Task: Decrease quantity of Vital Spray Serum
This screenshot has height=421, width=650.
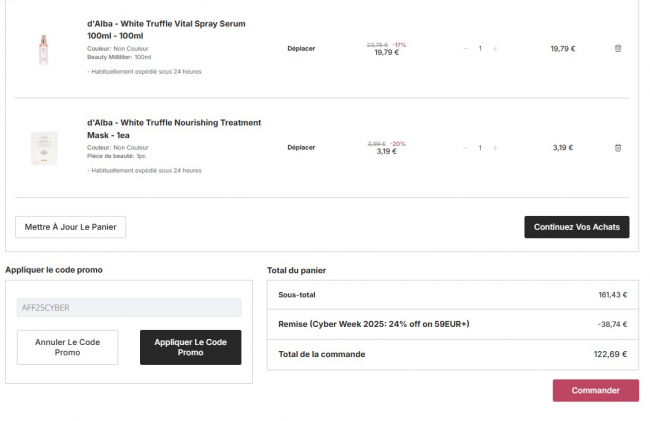Action: pos(465,48)
